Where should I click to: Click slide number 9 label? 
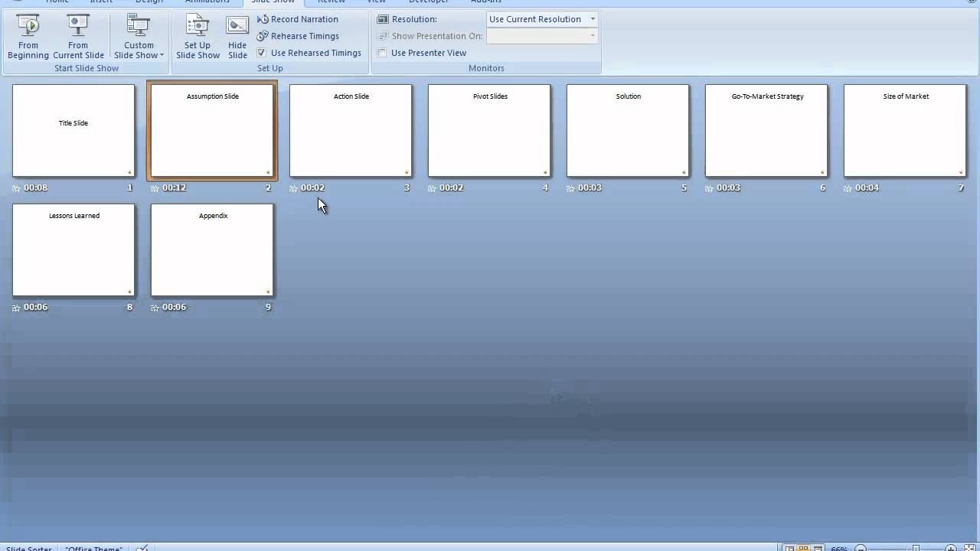tap(268, 307)
